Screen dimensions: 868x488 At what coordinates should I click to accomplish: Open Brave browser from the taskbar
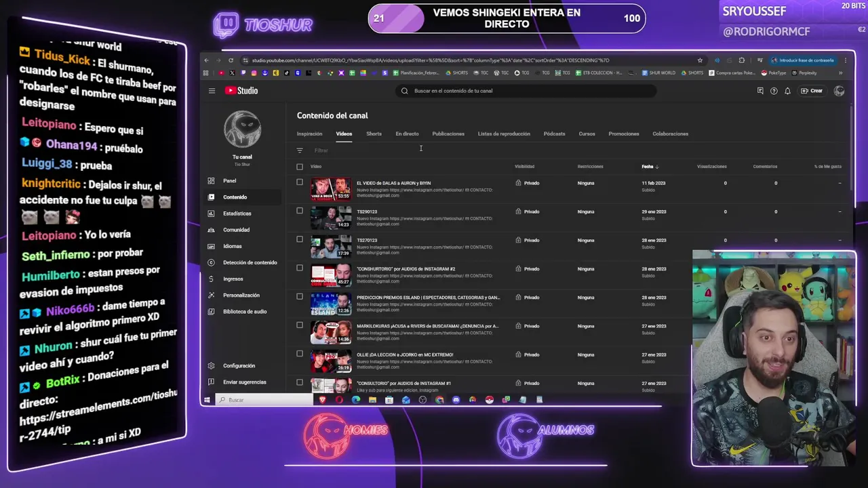click(x=323, y=400)
